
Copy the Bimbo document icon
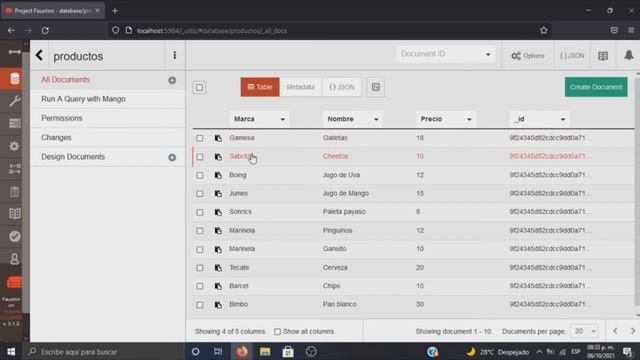click(x=218, y=304)
